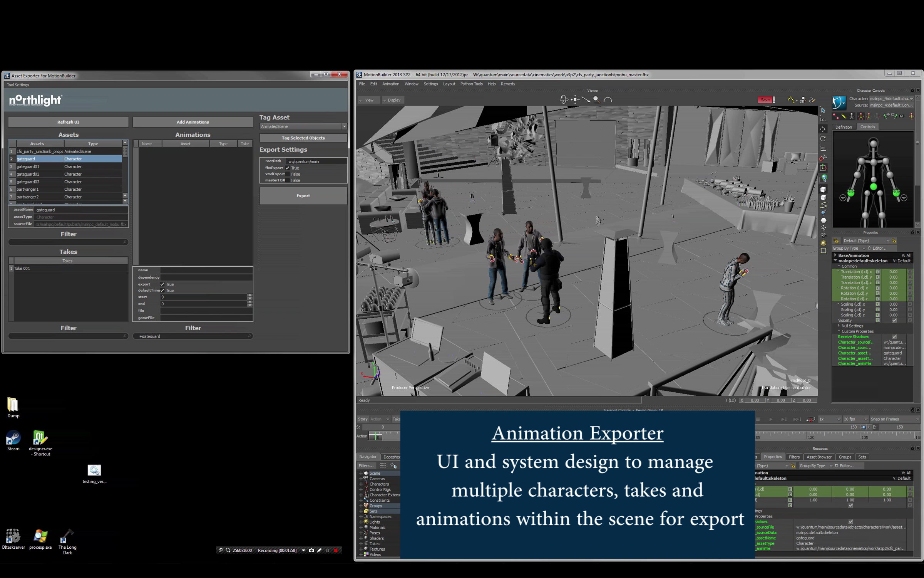The width and height of the screenshot is (924, 578).
Task: Select the hips effector on character figure
Action: coord(873,187)
